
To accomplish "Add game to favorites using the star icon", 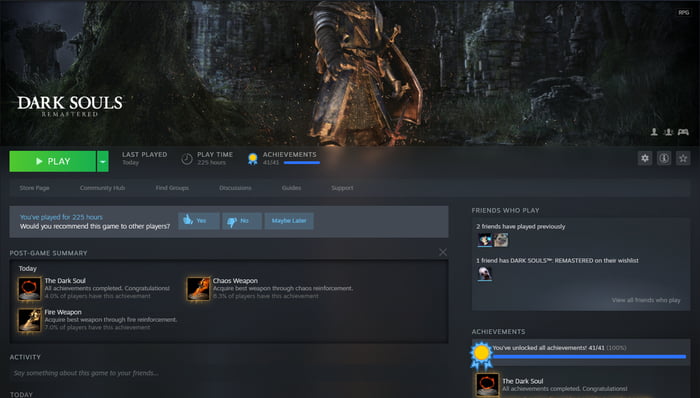I will click(x=683, y=158).
